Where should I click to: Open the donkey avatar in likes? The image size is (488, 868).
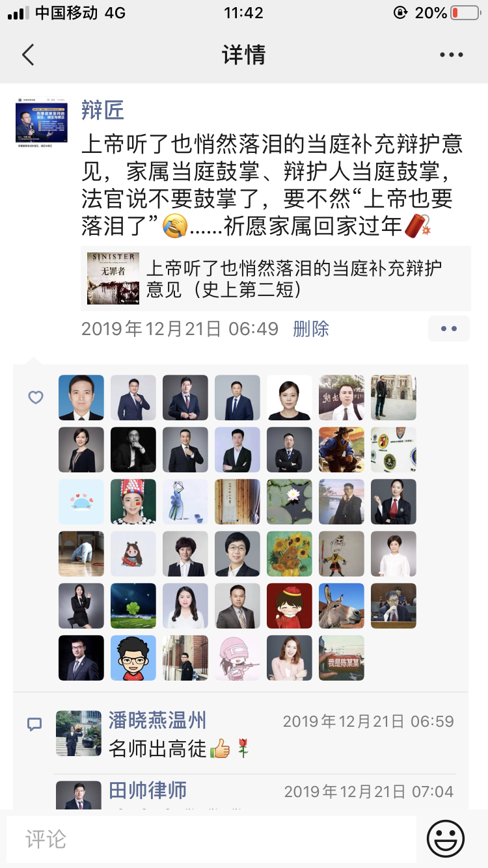(x=342, y=606)
